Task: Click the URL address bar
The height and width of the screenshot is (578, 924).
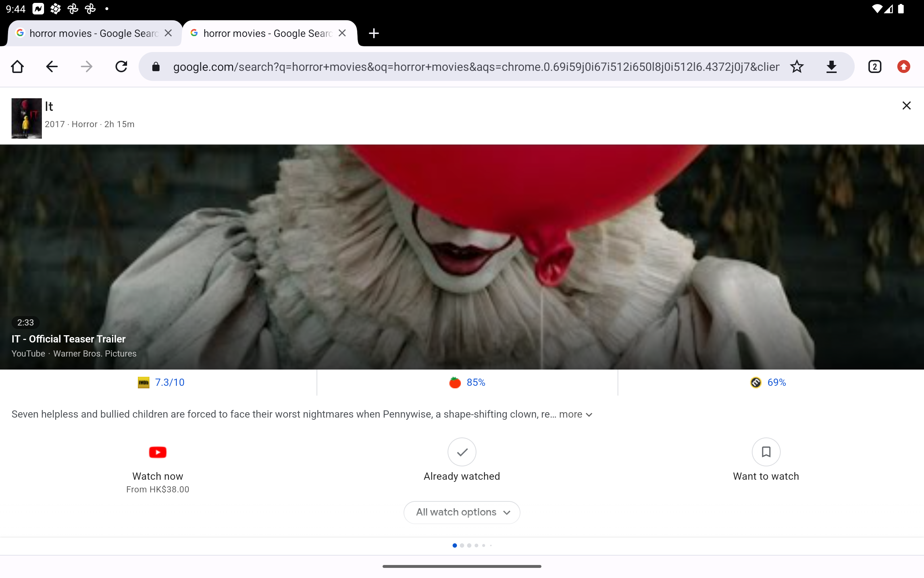Action: coord(475,67)
